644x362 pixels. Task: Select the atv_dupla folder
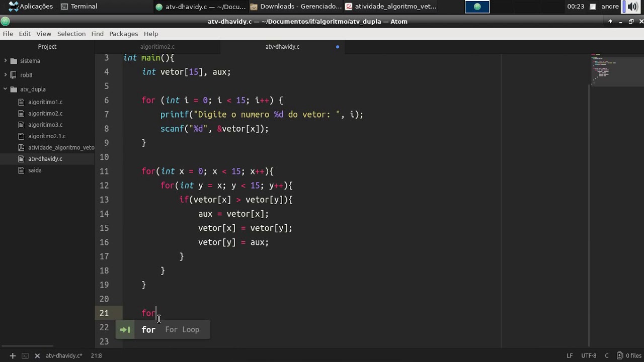tap(33, 89)
